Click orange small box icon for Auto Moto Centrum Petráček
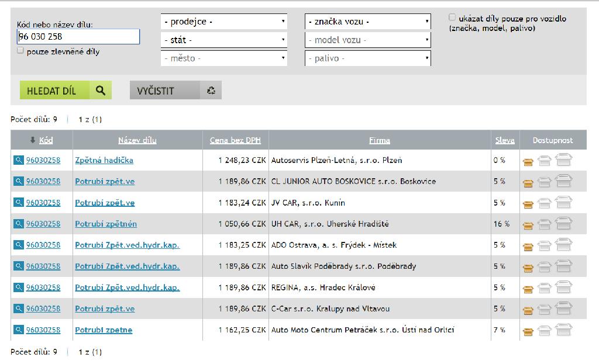This screenshot has width=599, height=364. pyautogui.click(x=528, y=331)
